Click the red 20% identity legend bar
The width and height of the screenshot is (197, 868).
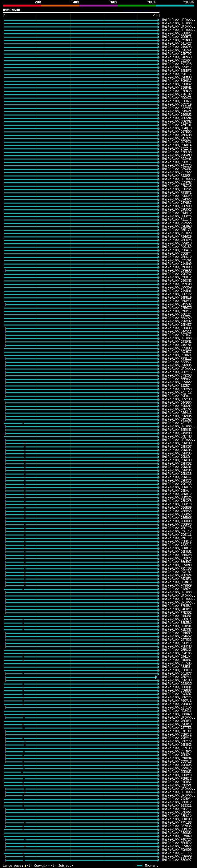[22, 6]
